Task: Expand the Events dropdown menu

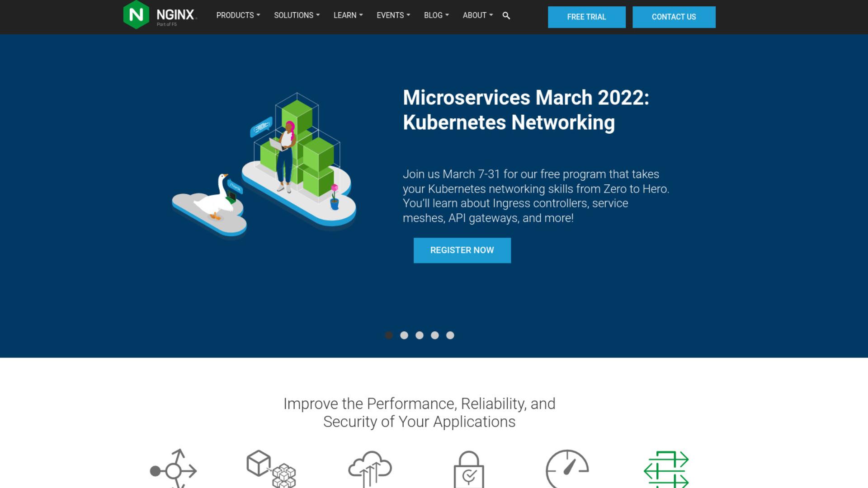Action: 393,15
